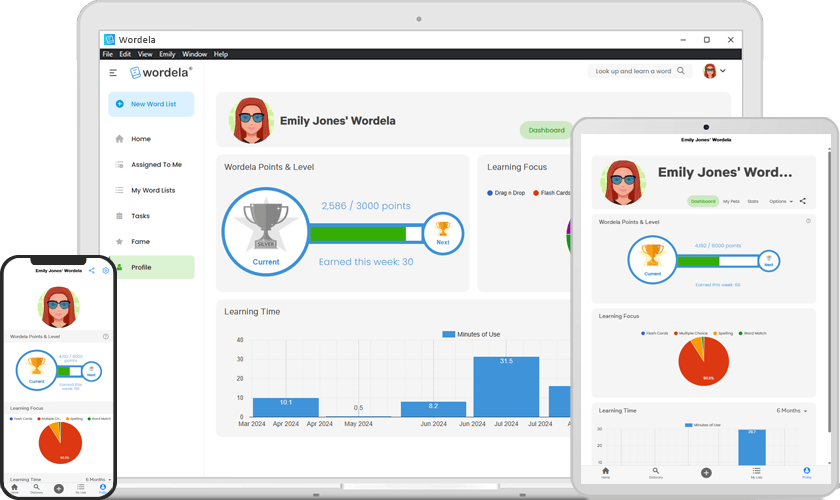Toggle the Spelling legend on the phone pie chart
Image resolution: width=840 pixels, height=500 pixels.
coord(74,419)
